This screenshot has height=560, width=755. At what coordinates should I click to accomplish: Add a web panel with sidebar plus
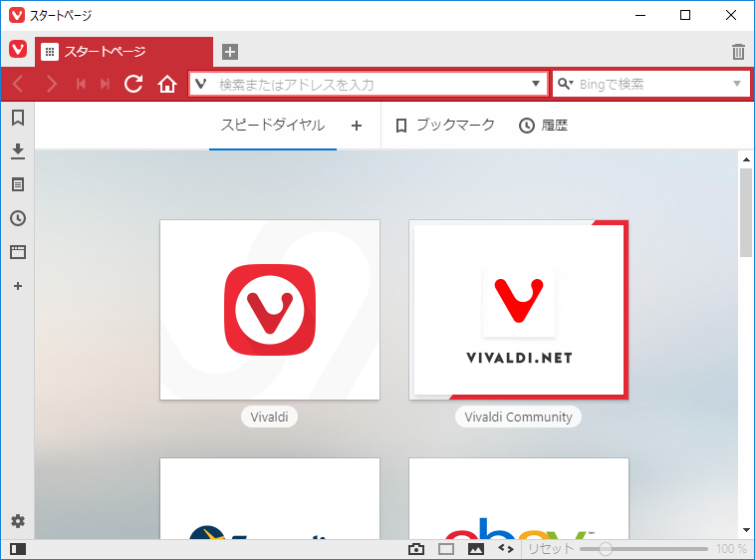coord(18,286)
